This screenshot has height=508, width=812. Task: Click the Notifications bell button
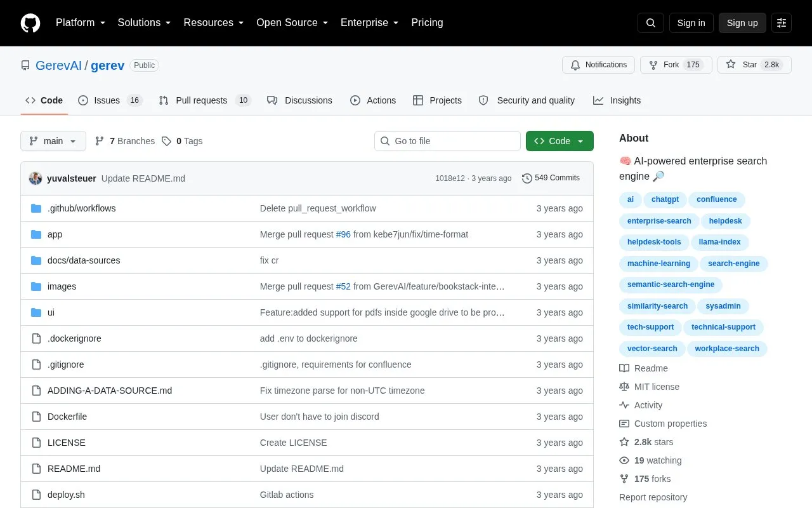(x=598, y=65)
